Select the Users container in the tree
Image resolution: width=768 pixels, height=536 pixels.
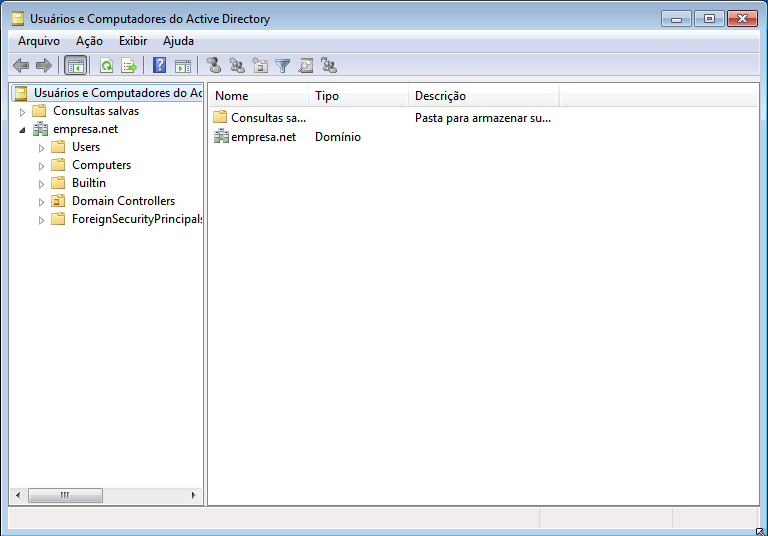[86, 147]
